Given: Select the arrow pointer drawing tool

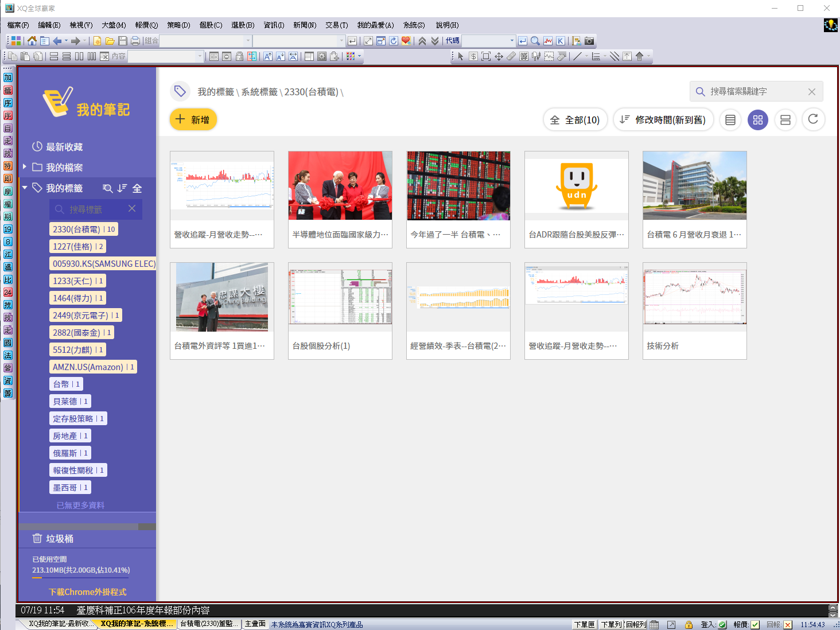Looking at the screenshot, I should (461, 56).
